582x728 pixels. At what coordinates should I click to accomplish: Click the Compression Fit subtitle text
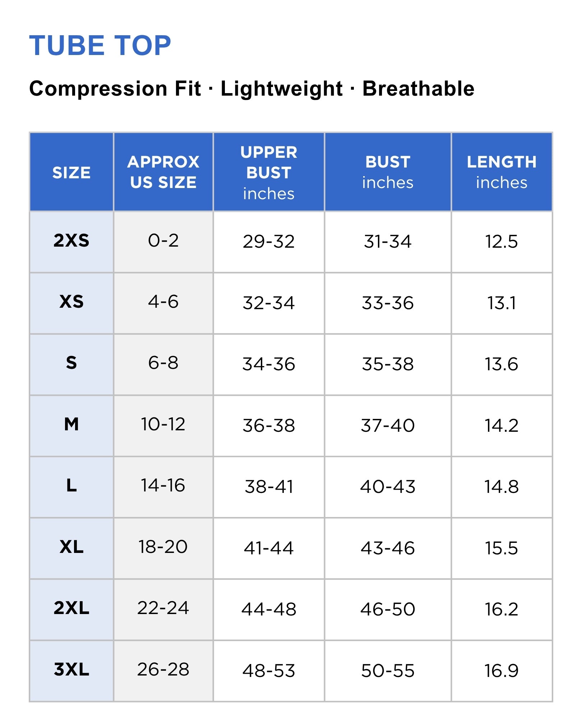(115, 88)
